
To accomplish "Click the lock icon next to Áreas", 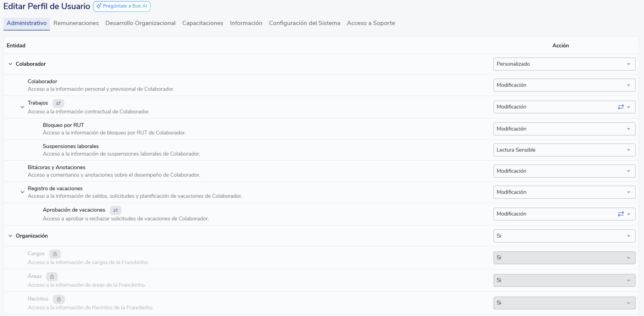I will click(52, 276).
